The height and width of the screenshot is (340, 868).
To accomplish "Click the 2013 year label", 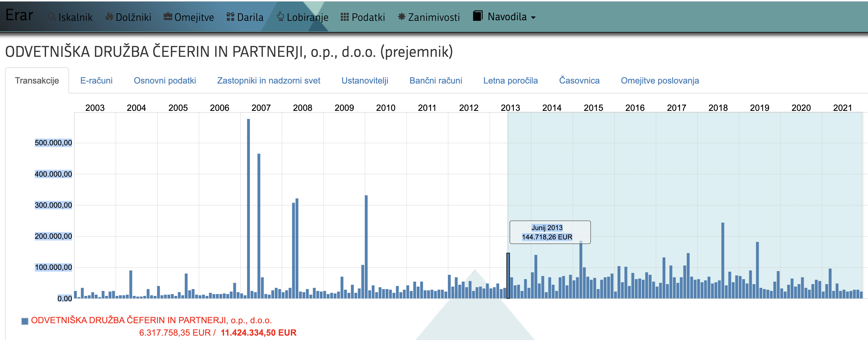I will [510, 108].
